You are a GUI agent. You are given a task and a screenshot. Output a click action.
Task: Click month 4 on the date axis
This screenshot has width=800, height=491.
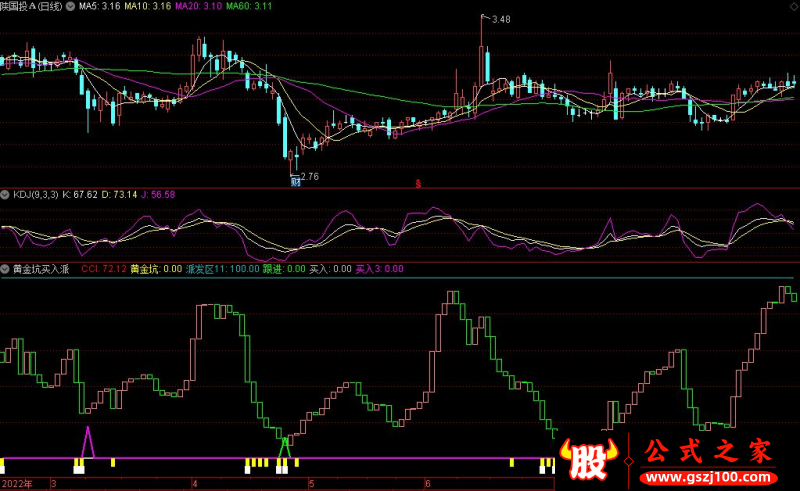(x=194, y=483)
